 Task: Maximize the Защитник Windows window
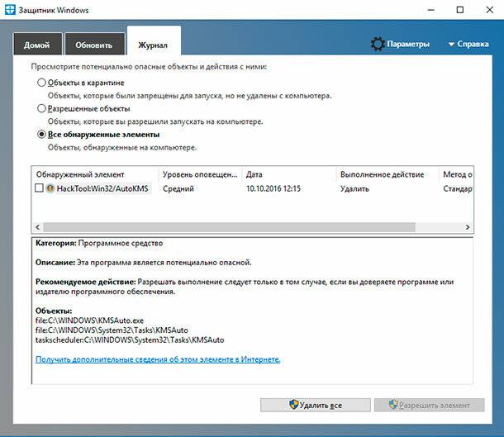tap(460, 10)
